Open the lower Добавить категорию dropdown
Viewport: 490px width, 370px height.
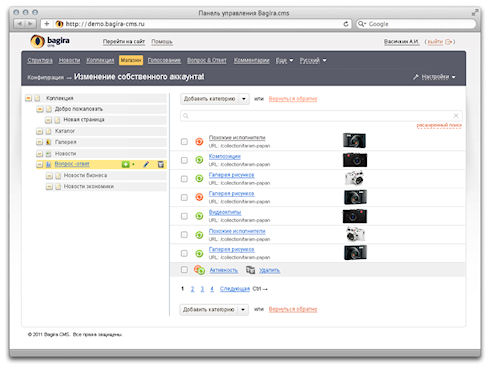click(x=214, y=310)
